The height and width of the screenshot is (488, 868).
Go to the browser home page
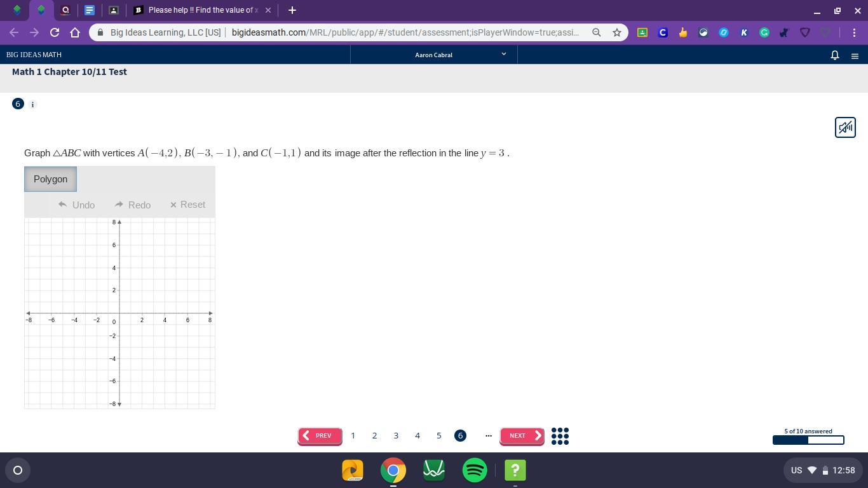click(75, 32)
